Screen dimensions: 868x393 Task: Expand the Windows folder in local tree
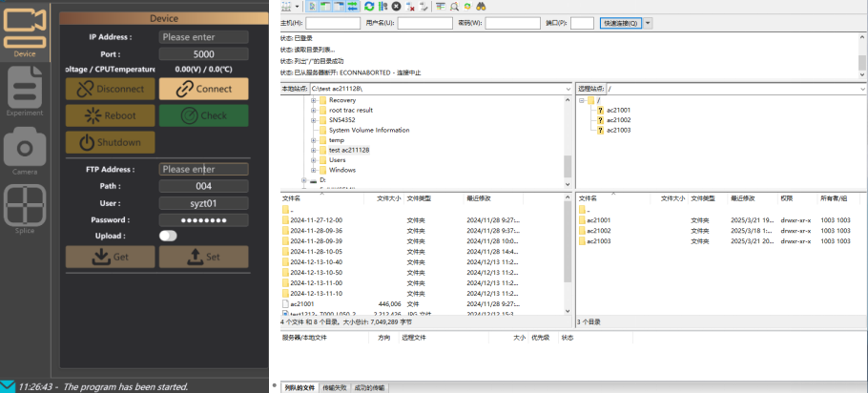pos(313,170)
